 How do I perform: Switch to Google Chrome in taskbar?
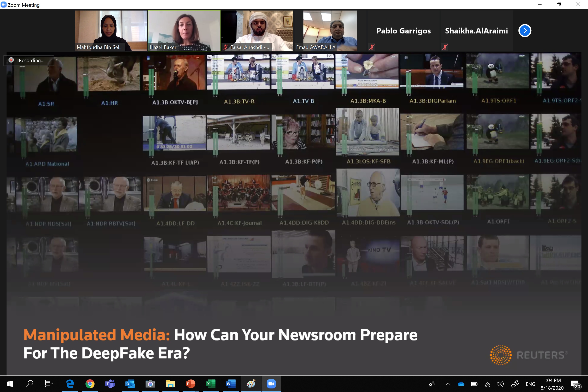tap(90, 384)
